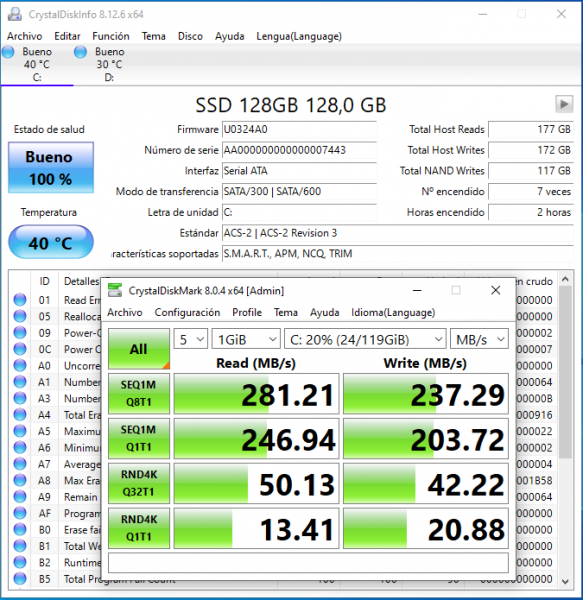Open test size dropdown showing 1GiB

point(246,339)
